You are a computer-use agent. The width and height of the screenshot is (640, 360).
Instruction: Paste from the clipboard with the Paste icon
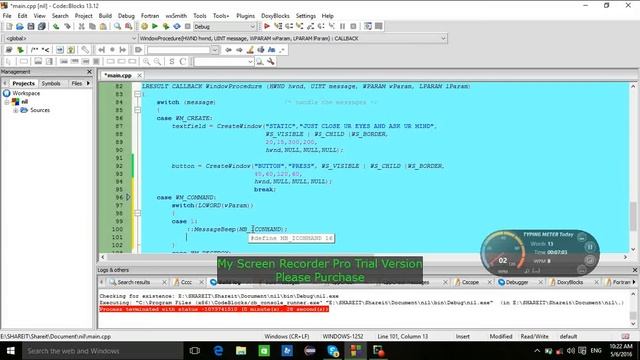(x=103, y=27)
